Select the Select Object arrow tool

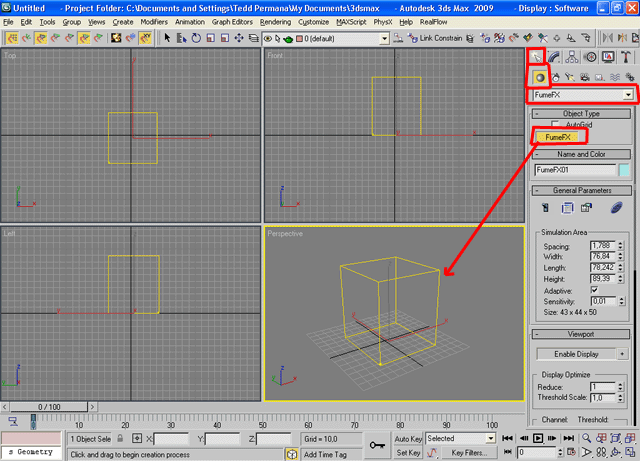[x=167, y=38]
